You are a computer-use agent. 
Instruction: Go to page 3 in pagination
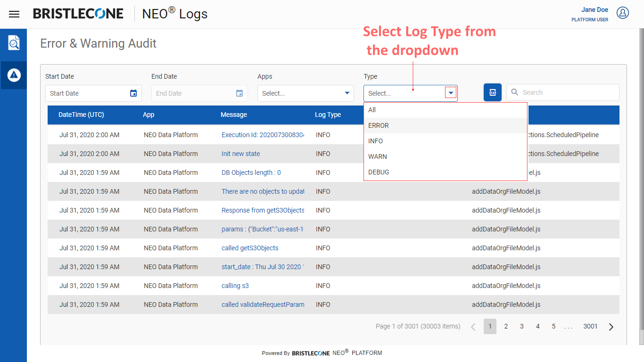(x=521, y=327)
